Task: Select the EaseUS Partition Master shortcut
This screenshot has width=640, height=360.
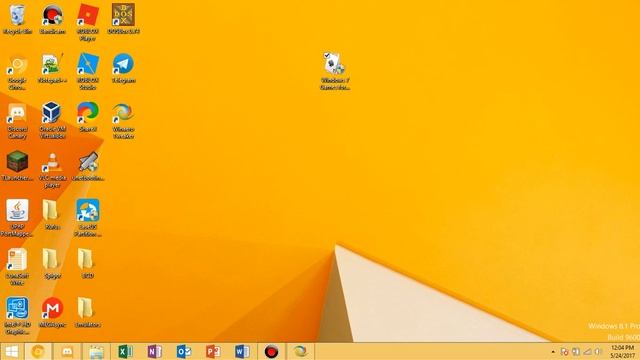Action: click(88, 218)
